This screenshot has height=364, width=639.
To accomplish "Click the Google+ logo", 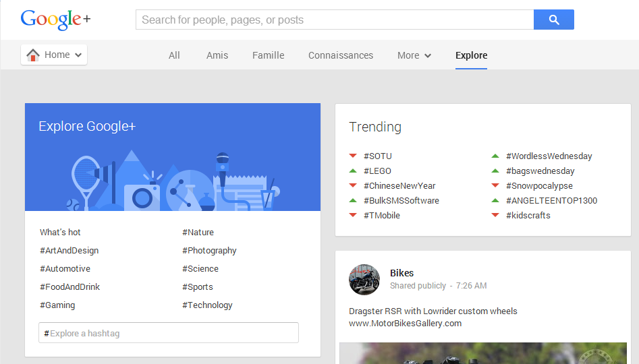I will point(55,20).
